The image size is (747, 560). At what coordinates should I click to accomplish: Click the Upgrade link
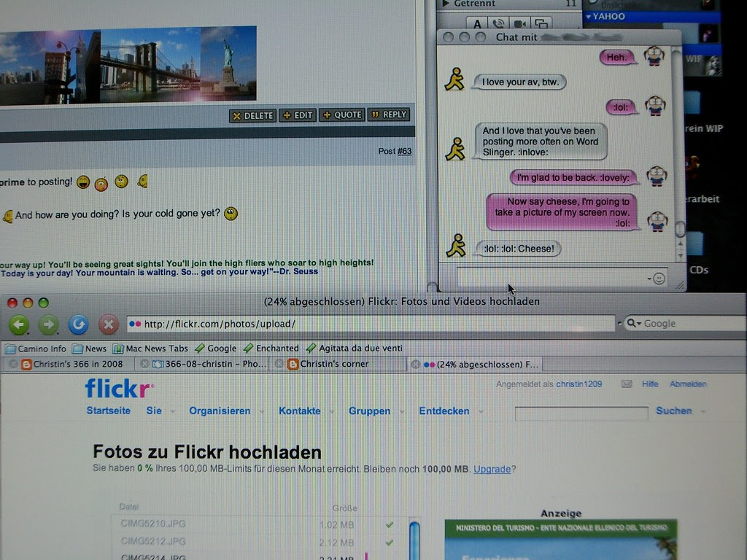click(492, 469)
